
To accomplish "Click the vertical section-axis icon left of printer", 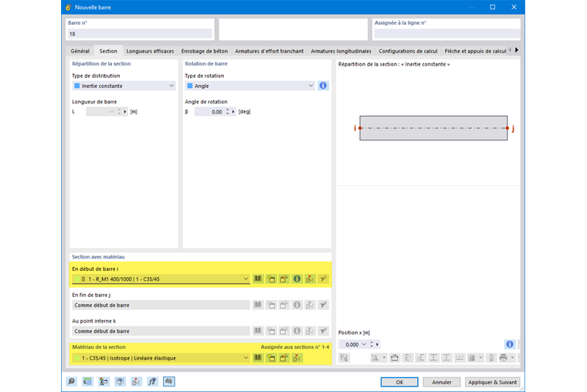I will 491,358.
